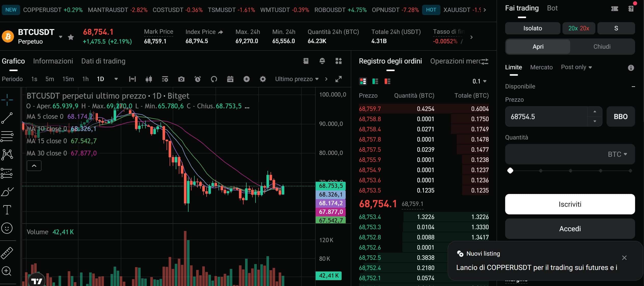Select the emoji/sticker tool in left sidebar
Screen dimensions: 644x286
point(7,228)
